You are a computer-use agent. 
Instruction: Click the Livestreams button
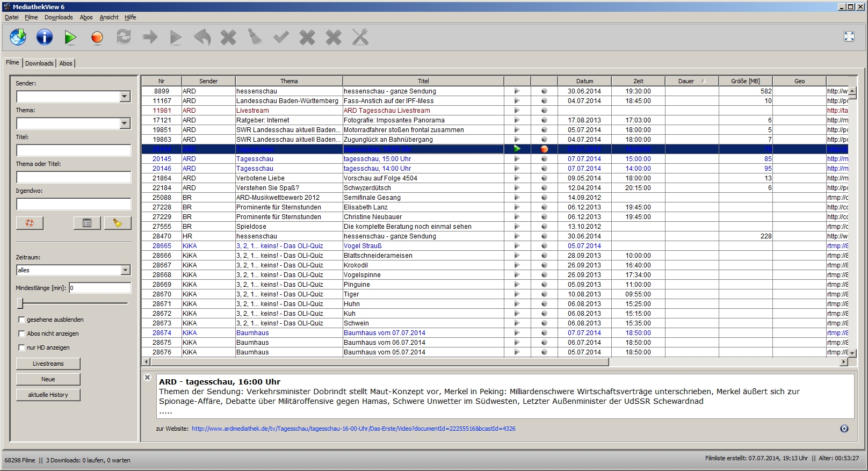[x=48, y=364]
